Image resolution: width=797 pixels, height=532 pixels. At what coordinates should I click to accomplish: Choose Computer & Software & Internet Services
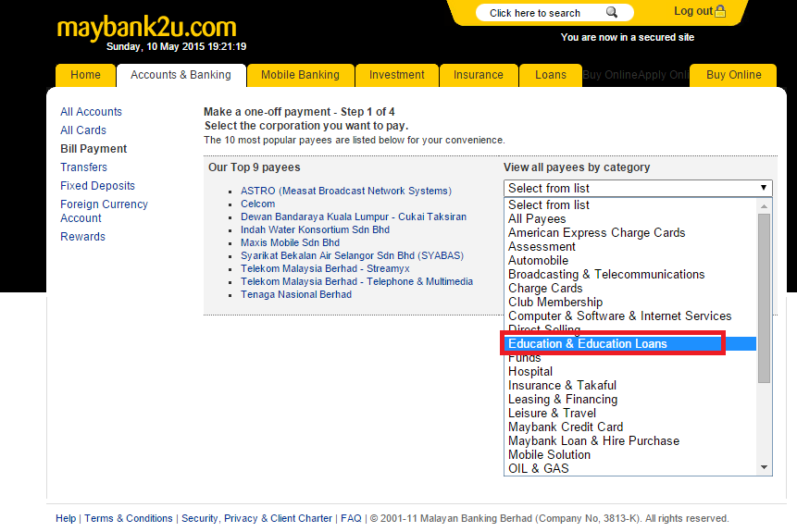[619, 316]
